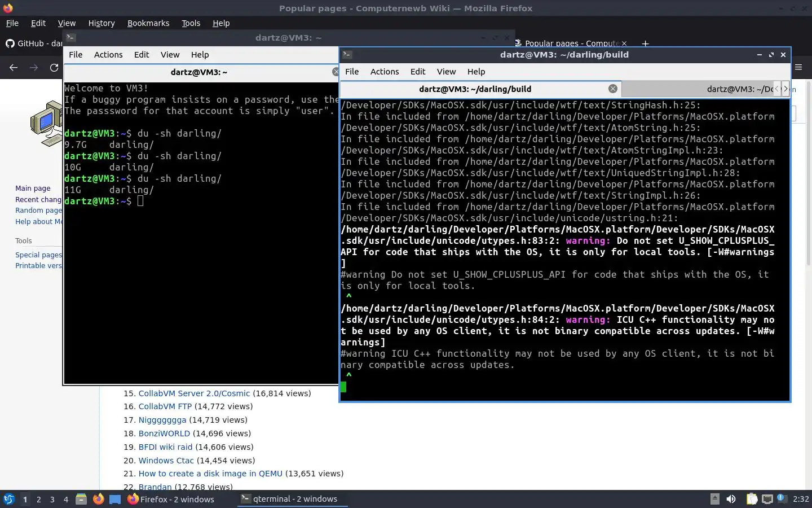Click the application menu launcher in the taskbar
The height and width of the screenshot is (508, 812).
pyautogui.click(x=8, y=499)
